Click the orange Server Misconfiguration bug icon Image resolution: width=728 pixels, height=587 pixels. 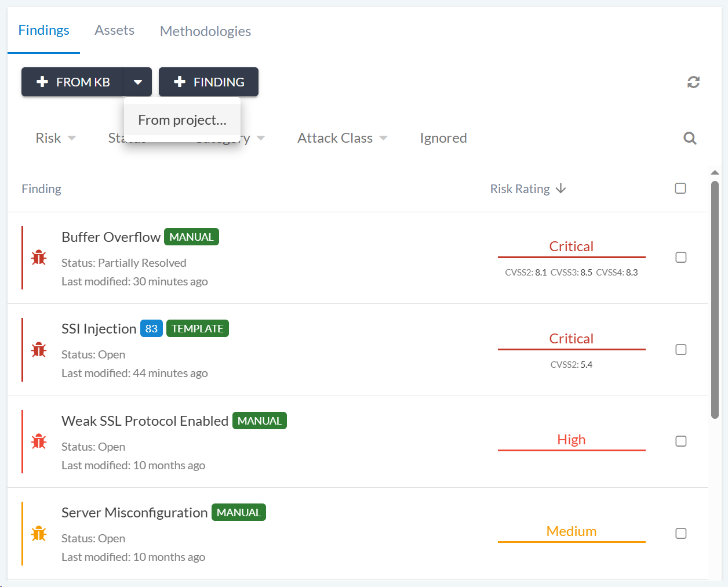tap(39, 534)
